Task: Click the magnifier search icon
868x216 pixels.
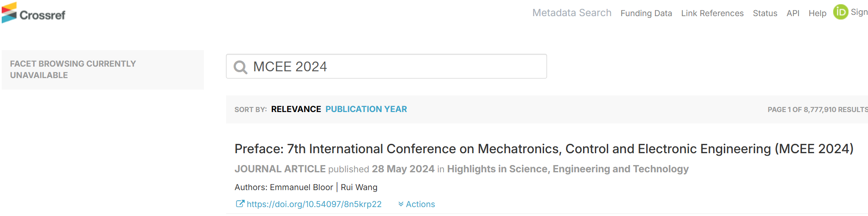Action: pos(240,67)
